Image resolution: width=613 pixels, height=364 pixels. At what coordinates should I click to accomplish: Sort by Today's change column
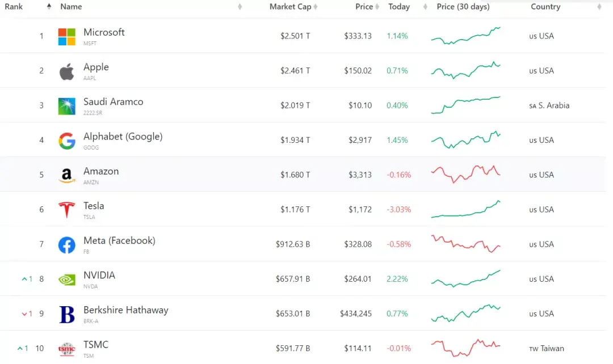pyautogui.click(x=399, y=7)
